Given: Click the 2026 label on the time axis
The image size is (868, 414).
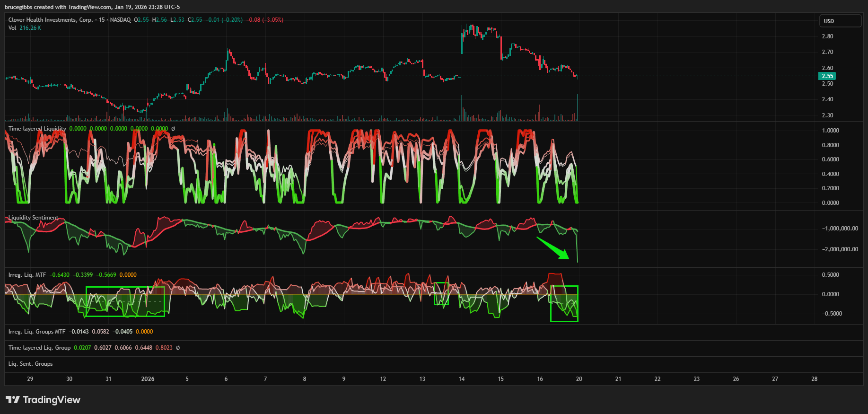Looking at the screenshot, I should click(x=148, y=379).
